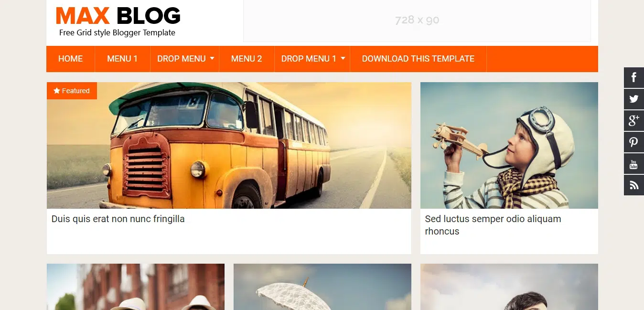Visit the Google Plus sidebar icon
This screenshot has height=310, width=644.
click(x=634, y=120)
